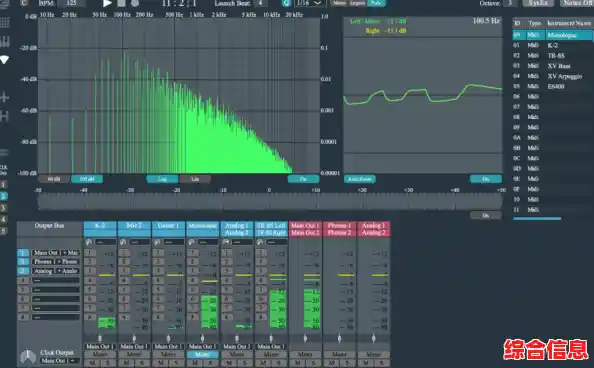
Task: Select the Legato voice mode
Action: [x=357, y=3]
